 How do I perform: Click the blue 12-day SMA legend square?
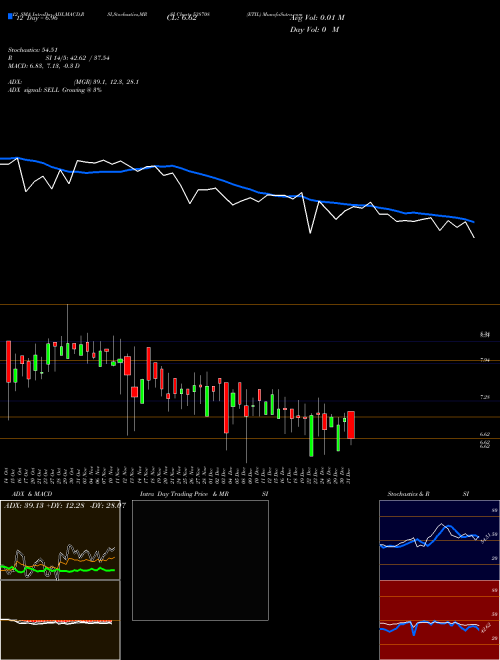(11, 16)
